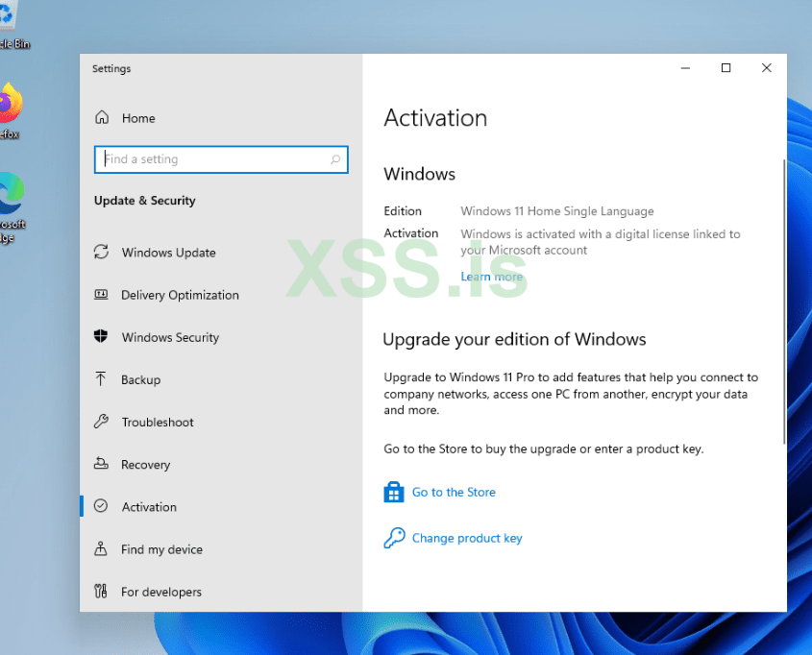Screen dimensions: 812x655
Task: Click the For developers tools icon
Action: 101,591
